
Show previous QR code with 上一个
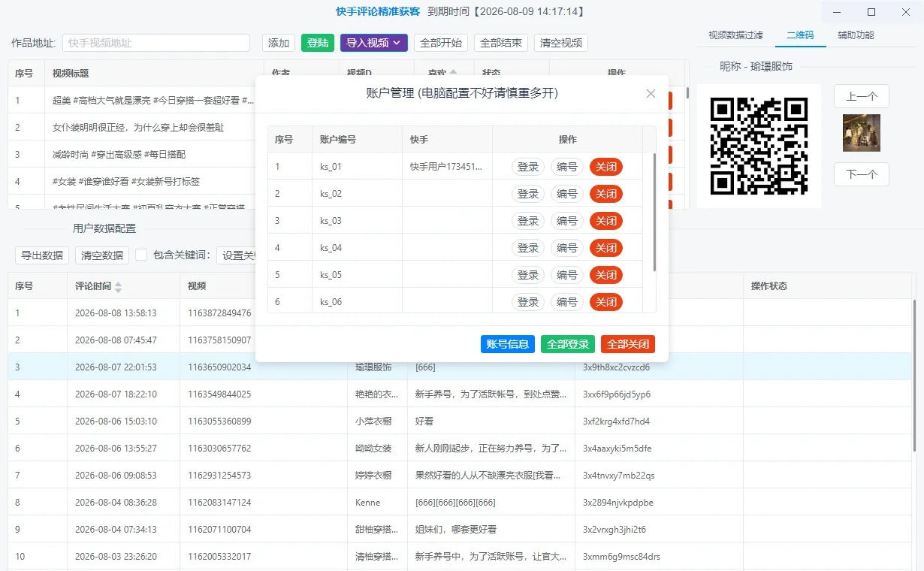point(862,96)
